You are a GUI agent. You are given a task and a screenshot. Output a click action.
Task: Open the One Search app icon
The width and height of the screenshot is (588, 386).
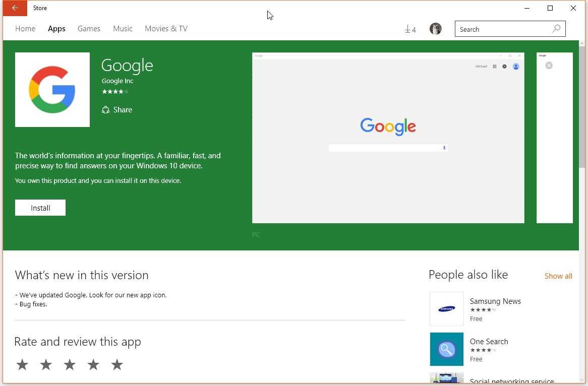click(447, 349)
